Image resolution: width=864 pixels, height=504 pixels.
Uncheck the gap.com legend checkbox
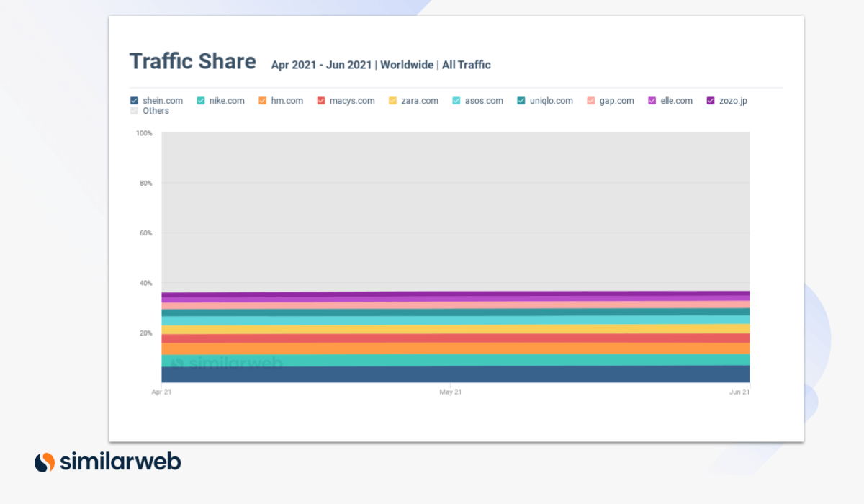[591, 101]
